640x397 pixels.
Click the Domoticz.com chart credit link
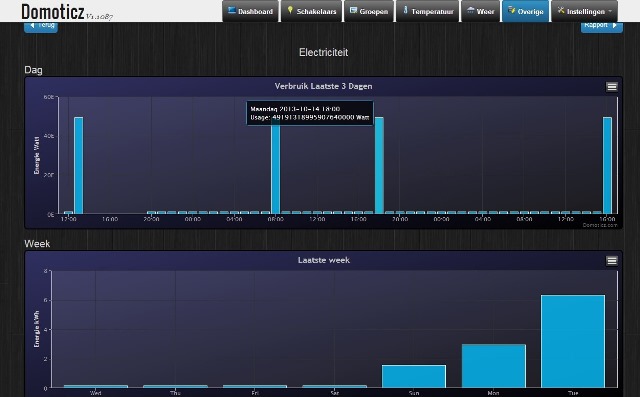(600, 225)
